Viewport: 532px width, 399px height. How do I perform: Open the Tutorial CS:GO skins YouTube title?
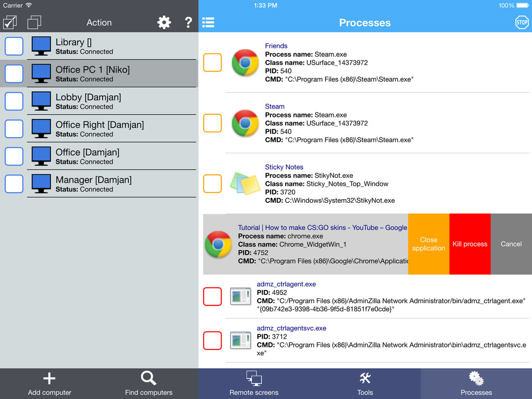tap(323, 228)
